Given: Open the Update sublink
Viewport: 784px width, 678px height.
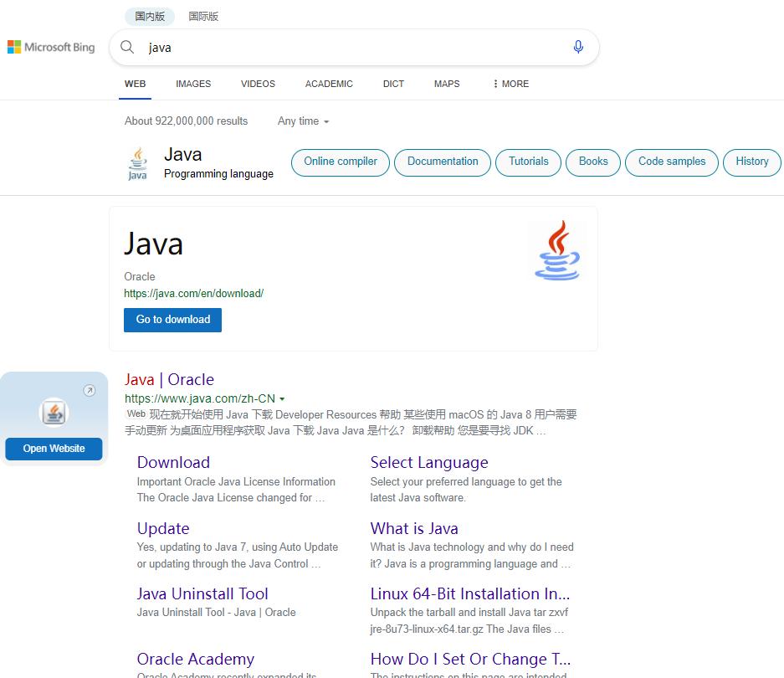Looking at the screenshot, I should pyautogui.click(x=163, y=528).
